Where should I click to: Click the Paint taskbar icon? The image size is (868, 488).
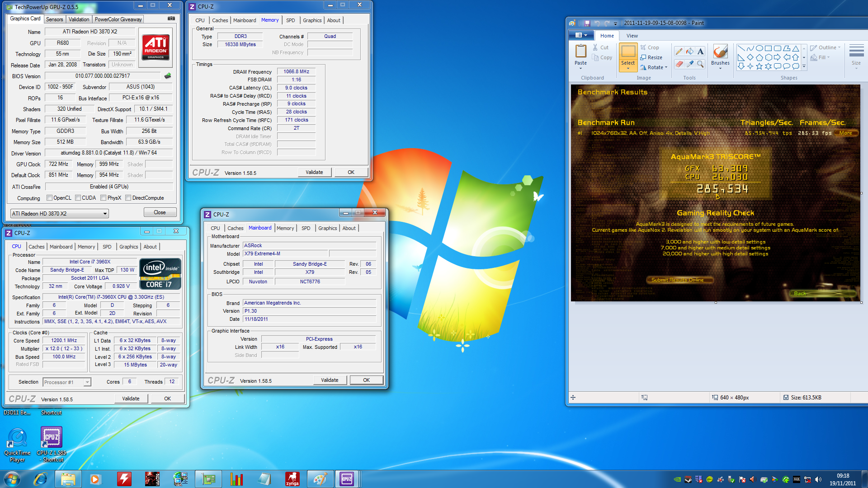click(x=320, y=479)
